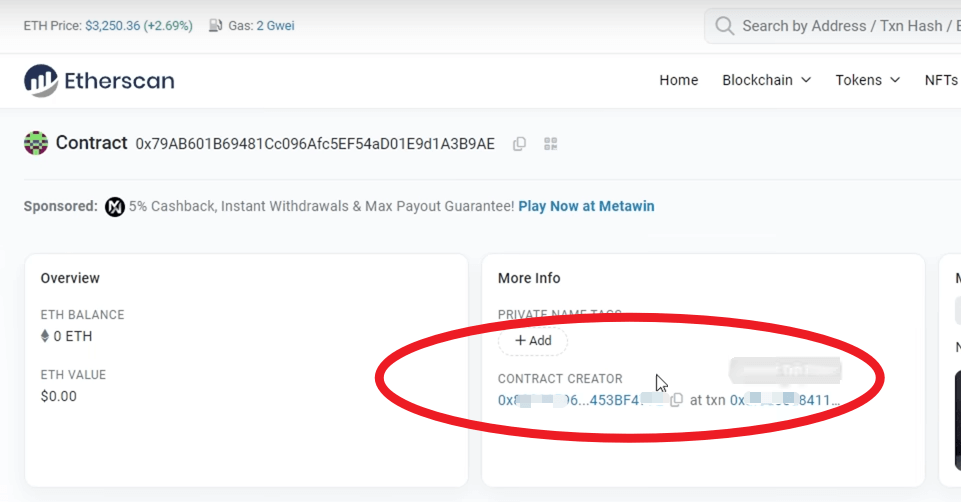The image size is (961, 502).
Task: Click the More Info heading
Action: tap(529, 278)
